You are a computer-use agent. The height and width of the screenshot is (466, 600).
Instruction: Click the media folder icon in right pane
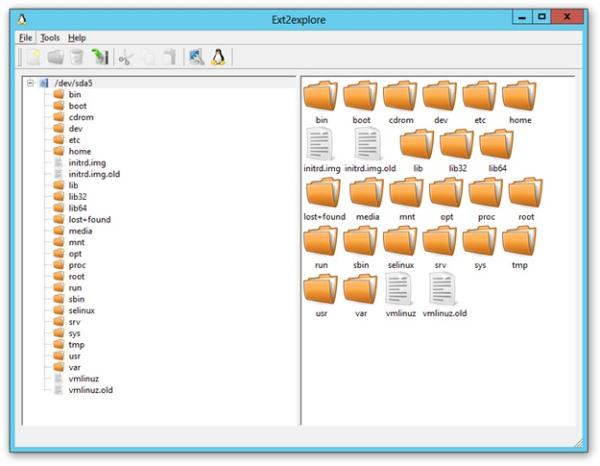point(367,192)
